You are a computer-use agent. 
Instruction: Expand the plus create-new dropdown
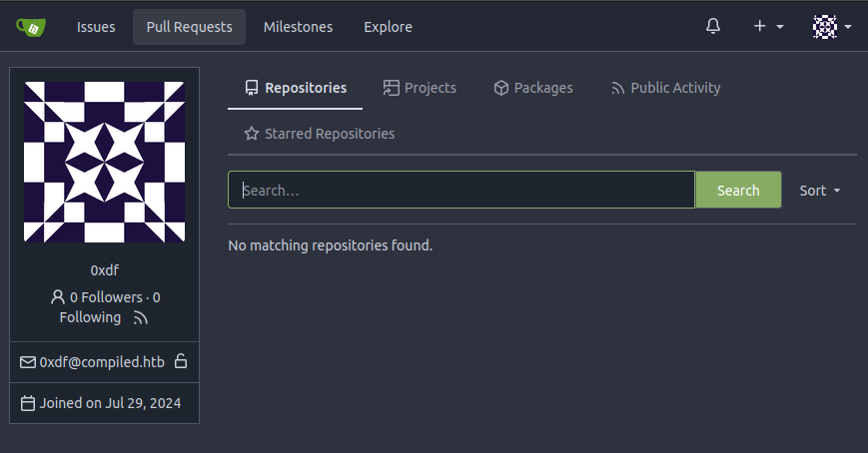point(768,27)
